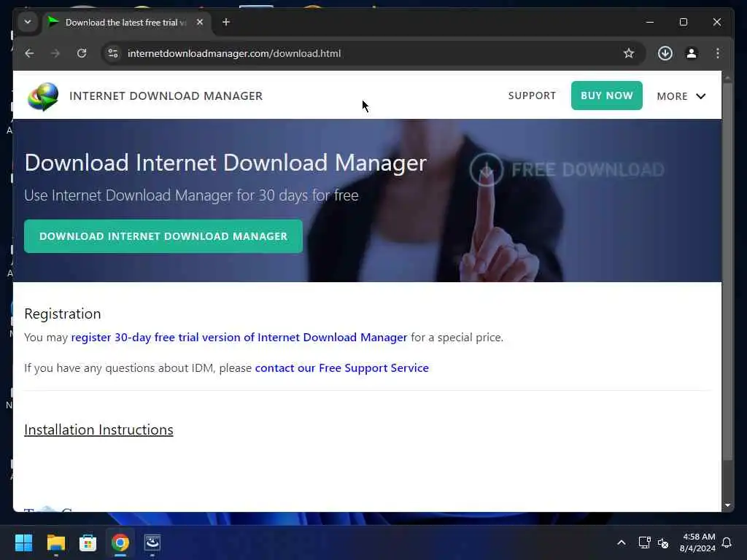This screenshot has width=747, height=560.
Task: Click the network status tray icon
Action: (x=644, y=542)
